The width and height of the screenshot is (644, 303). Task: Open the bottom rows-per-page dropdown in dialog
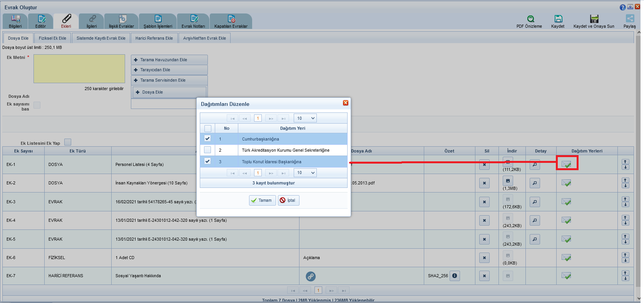click(305, 173)
